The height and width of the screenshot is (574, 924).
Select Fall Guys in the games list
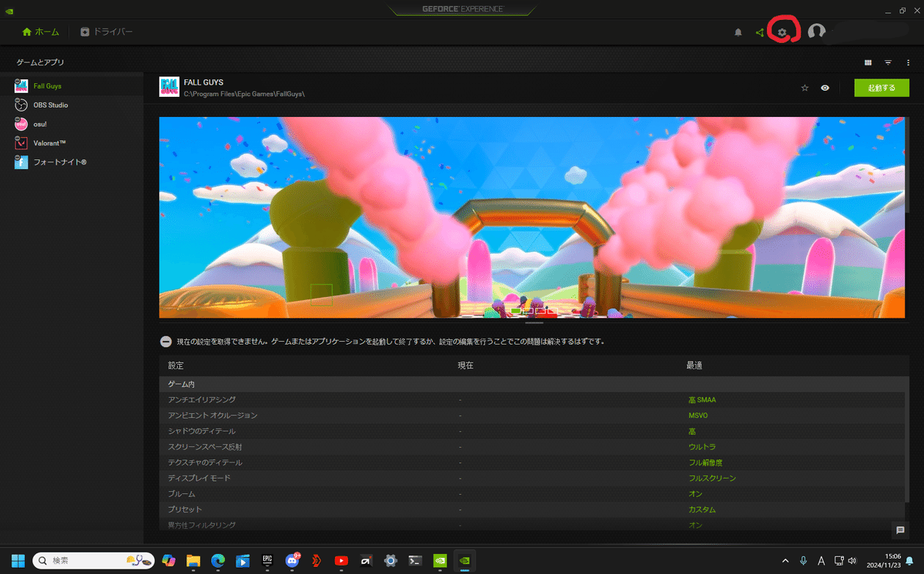click(x=72, y=85)
